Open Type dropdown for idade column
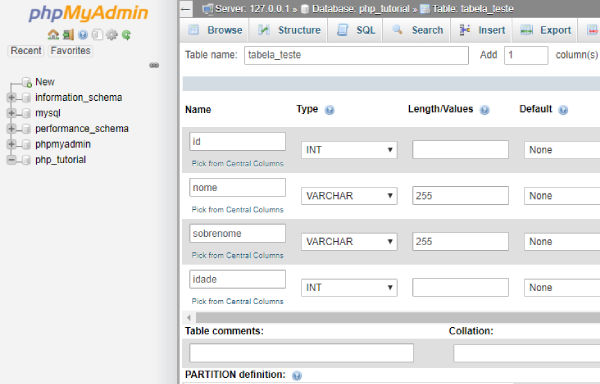The width and height of the screenshot is (600, 384). tap(349, 288)
